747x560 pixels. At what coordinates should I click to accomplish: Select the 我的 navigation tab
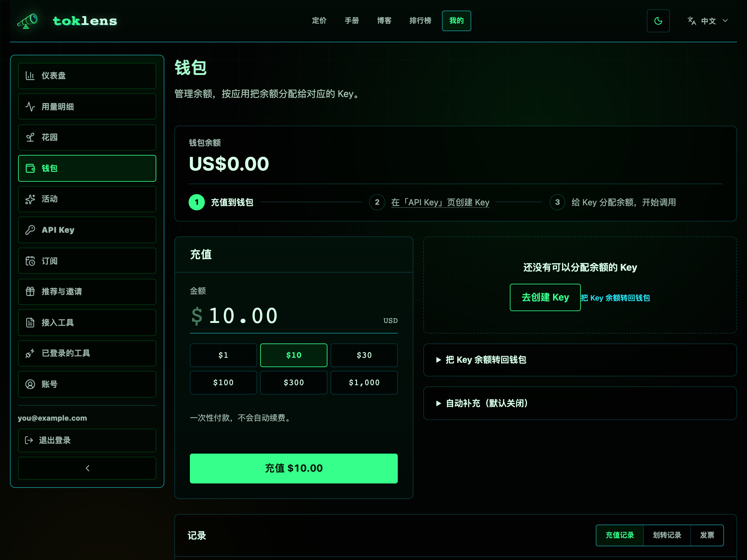click(456, 21)
